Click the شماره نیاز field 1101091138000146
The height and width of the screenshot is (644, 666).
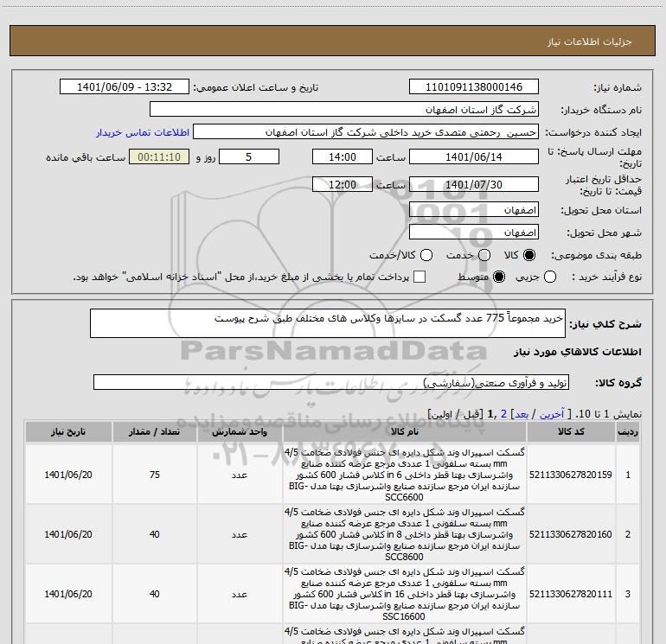(x=474, y=87)
